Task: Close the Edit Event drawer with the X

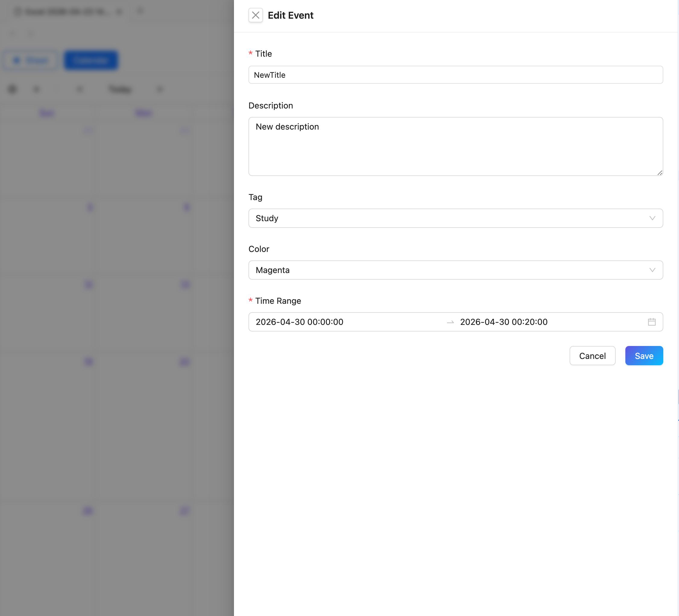Action: coord(255,15)
